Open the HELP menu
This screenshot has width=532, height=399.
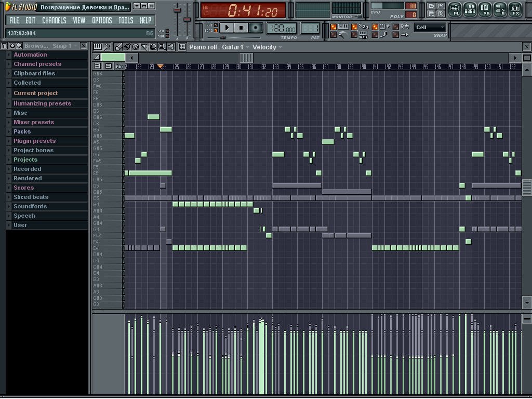[x=145, y=20]
